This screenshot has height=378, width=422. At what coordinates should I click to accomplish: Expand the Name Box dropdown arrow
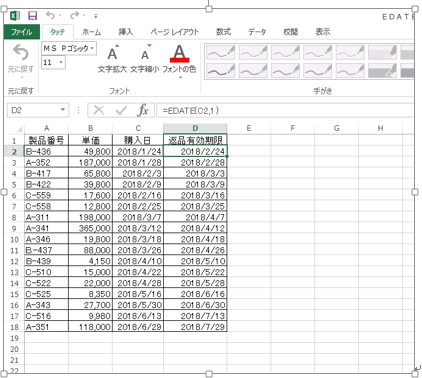pos(63,110)
